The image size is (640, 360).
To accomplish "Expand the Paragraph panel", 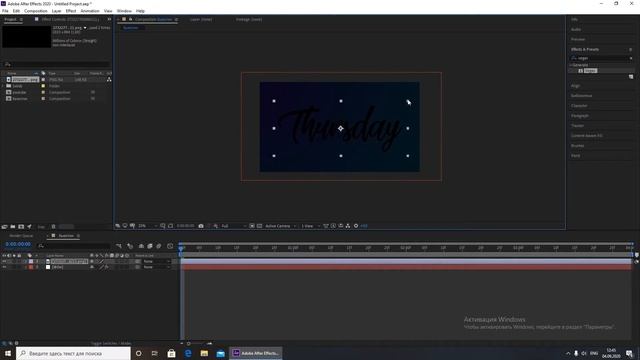I will [580, 116].
